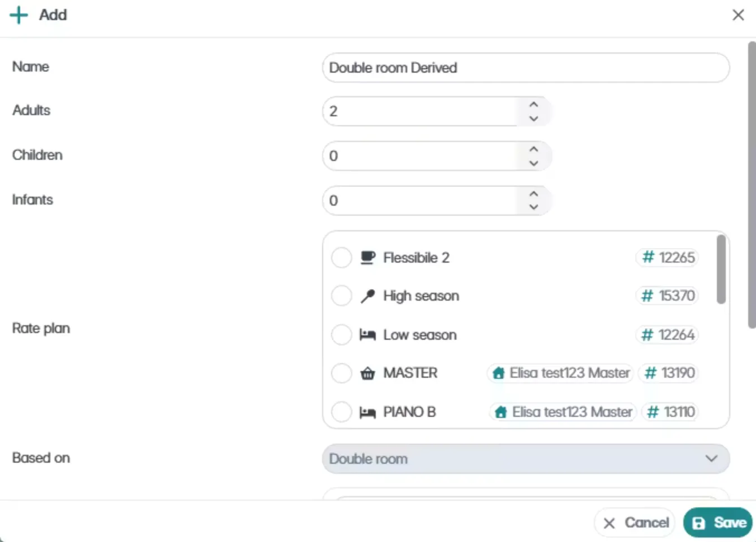Choose the MASTER rate plan radio
The width and height of the screenshot is (756, 542).
click(341, 373)
